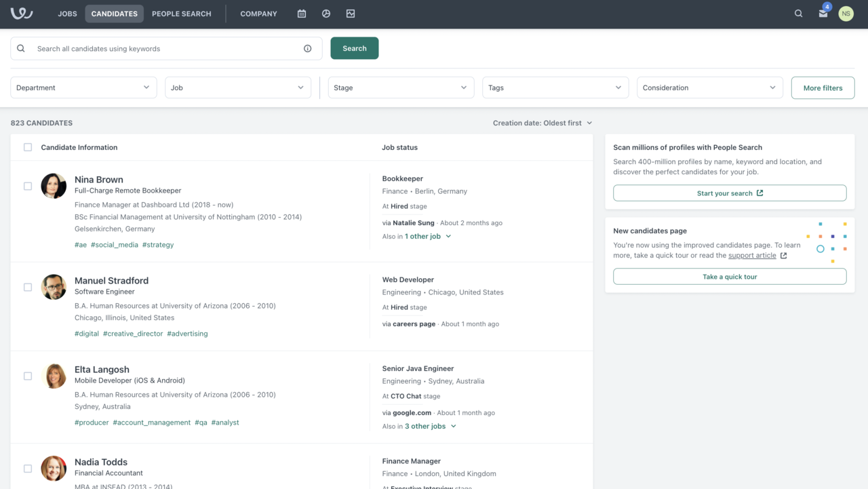Click in the candidate keyword search field
This screenshot has width=868, height=489.
pyautogui.click(x=166, y=49)
